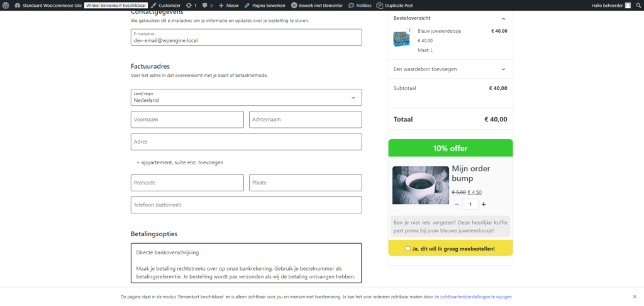644x306 pixels.
Task: Click the Subtotaal label
Action: point(404,88)
